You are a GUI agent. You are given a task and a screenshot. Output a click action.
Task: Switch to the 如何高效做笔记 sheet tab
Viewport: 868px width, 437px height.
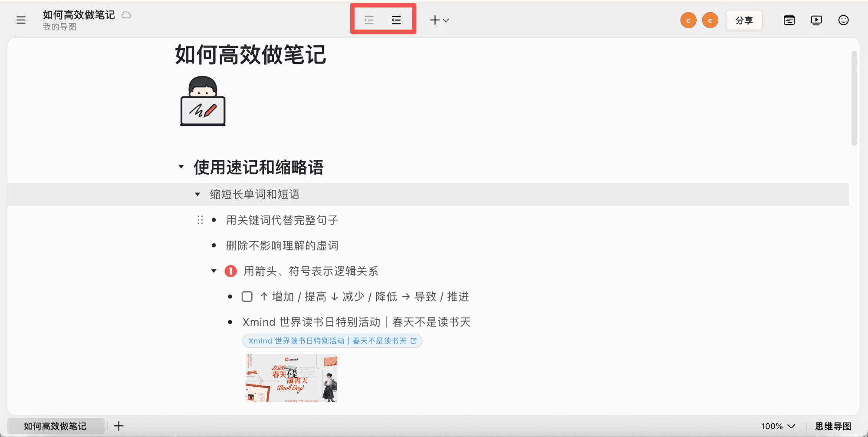tap(56, 426)
